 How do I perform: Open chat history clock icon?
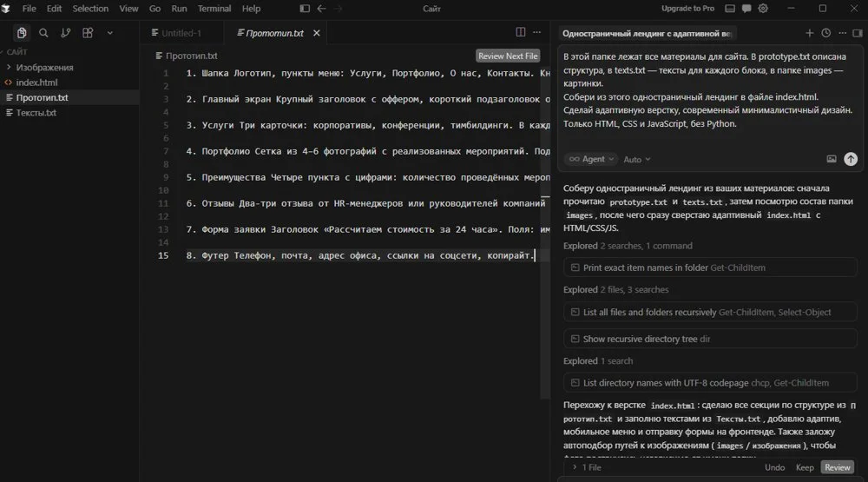(x=826, y=33)
